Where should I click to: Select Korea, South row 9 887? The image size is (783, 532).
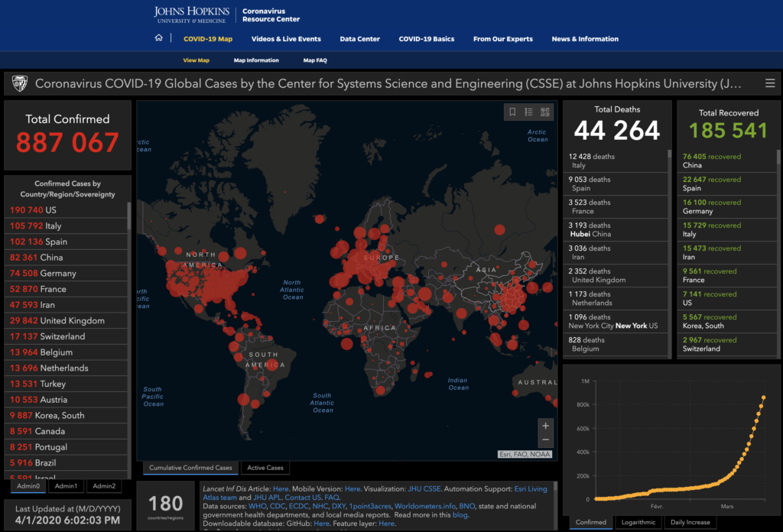coord(66,415)
